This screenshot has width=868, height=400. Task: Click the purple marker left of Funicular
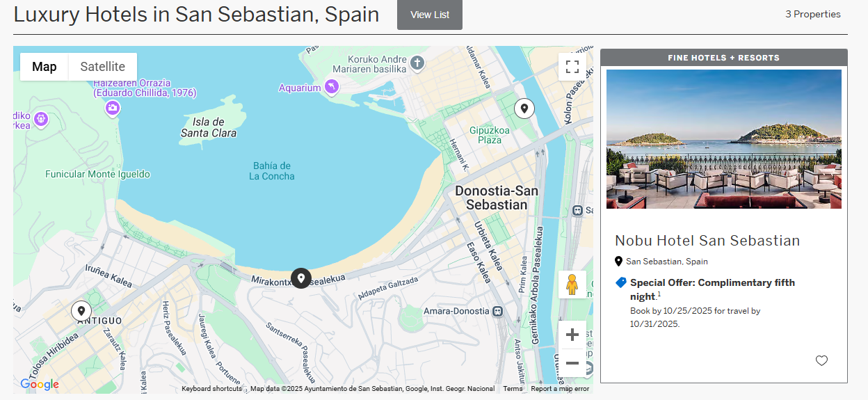[41, 120]
